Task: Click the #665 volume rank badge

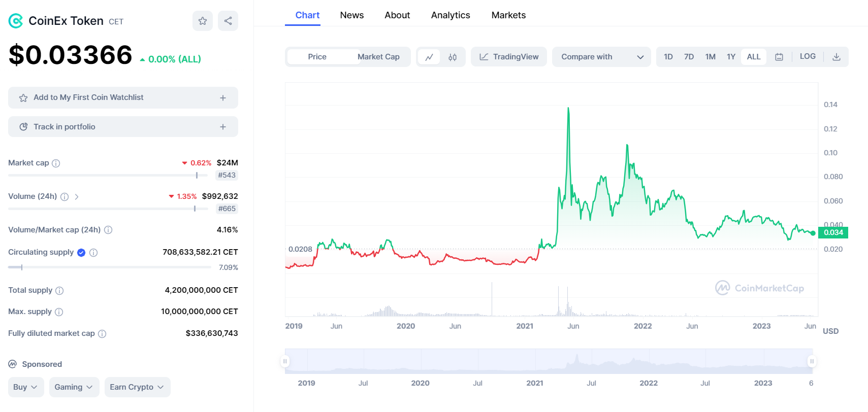Action: click(227, 209)
